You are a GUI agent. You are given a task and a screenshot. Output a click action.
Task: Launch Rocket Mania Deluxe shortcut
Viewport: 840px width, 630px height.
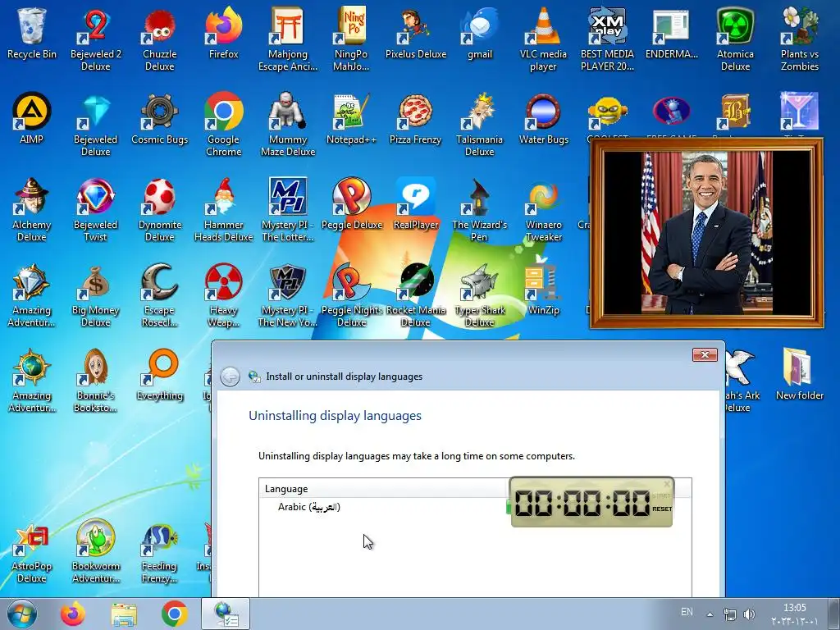pyautogui.click(x=416, y=294)
